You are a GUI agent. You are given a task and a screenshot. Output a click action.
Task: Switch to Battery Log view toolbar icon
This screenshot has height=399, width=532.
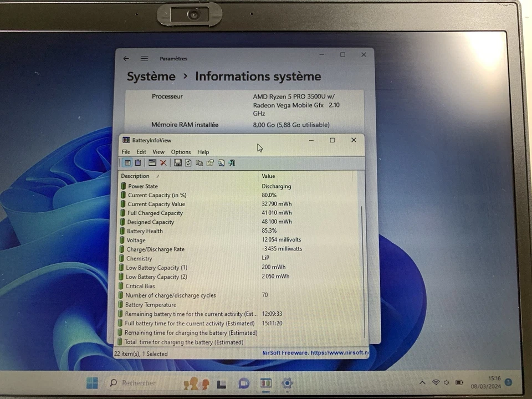point(138,163)
